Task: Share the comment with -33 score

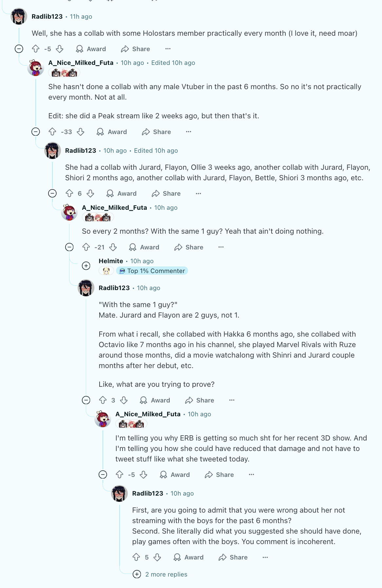Action: click(x=156, y=132)
